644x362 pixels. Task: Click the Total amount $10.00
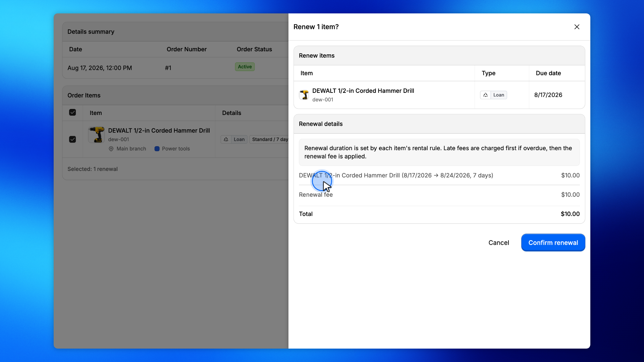pos(570,214)
